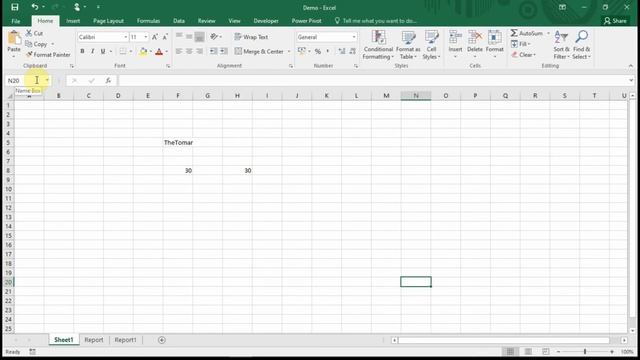Screen dimensions: 640x360
Task: Collapse the ribbon with the chevron
Action: click(x=631, y=66)
